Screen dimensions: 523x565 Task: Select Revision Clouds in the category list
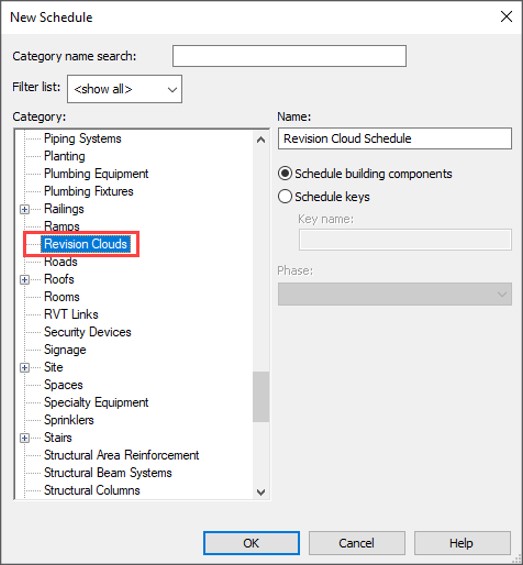pos(85,244)
